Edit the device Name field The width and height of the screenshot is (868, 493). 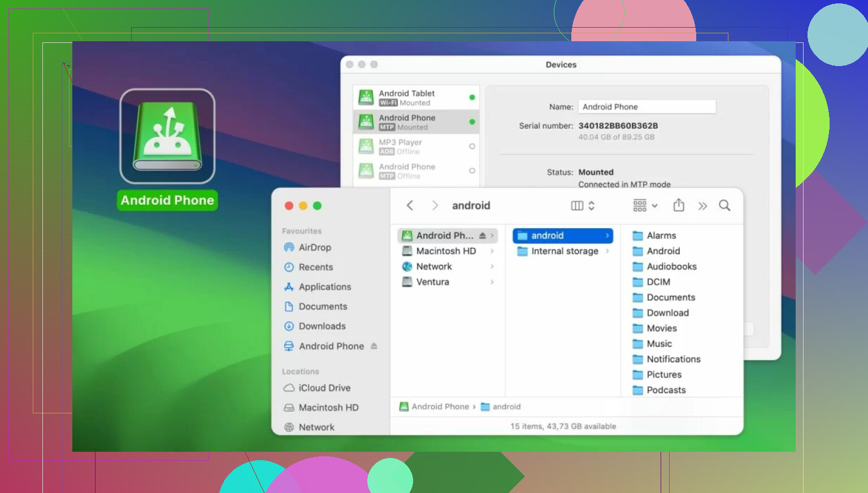(647, 107)
